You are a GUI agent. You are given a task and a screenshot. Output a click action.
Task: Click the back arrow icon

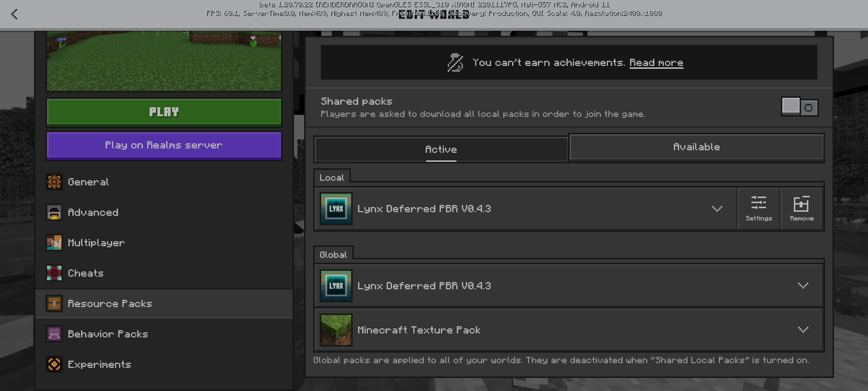click(14, 14)
